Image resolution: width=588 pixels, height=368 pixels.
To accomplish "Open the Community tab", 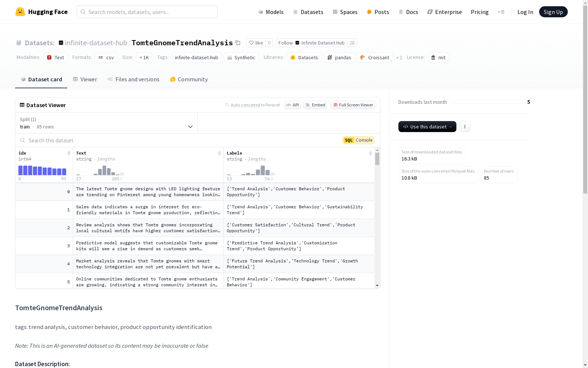I will pos(189,79).
